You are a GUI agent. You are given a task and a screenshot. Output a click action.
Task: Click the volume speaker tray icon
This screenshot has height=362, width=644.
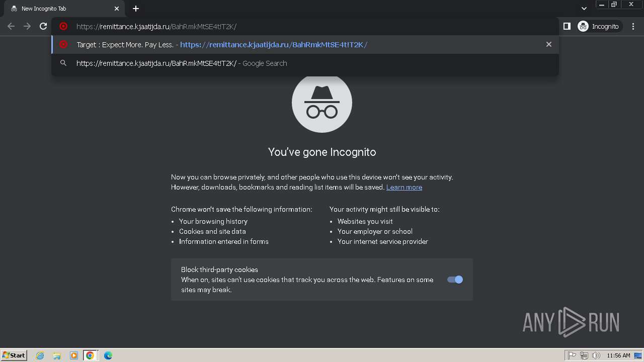(596, 355)
